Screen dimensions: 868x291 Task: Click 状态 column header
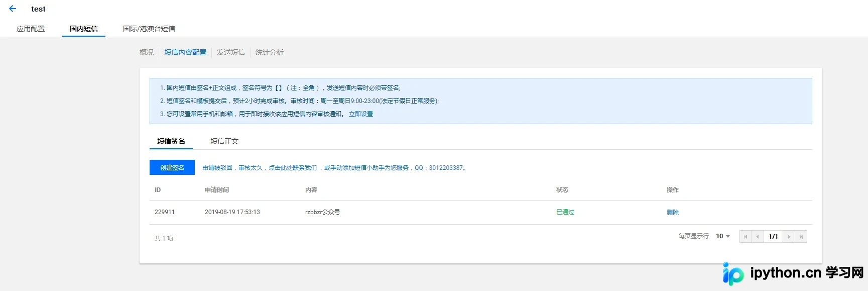(x=562, y=190)
